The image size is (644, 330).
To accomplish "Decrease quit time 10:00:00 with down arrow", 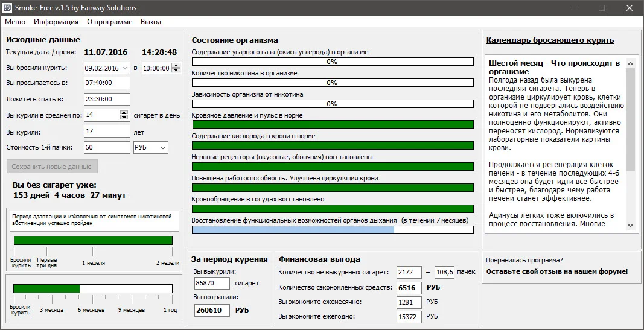I will [176, 71].
